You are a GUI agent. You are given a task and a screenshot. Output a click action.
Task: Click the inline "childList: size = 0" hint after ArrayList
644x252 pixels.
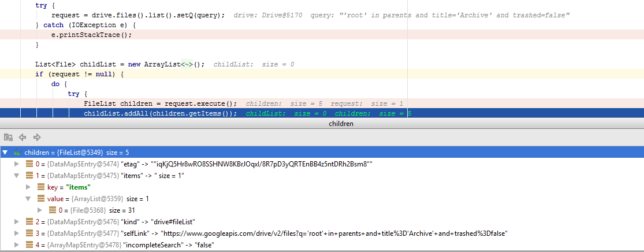pos(254,64)
